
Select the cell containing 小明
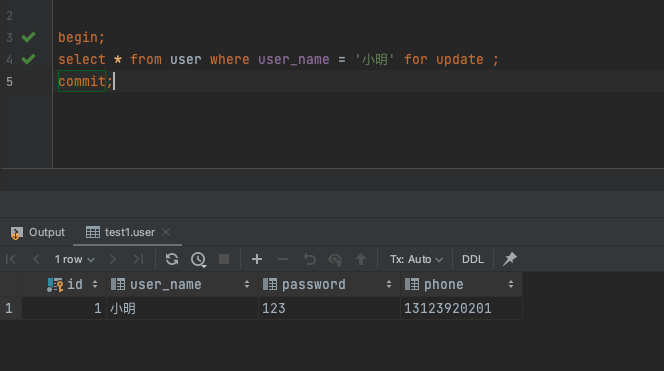pyautogui.click(x=183, y=308)
